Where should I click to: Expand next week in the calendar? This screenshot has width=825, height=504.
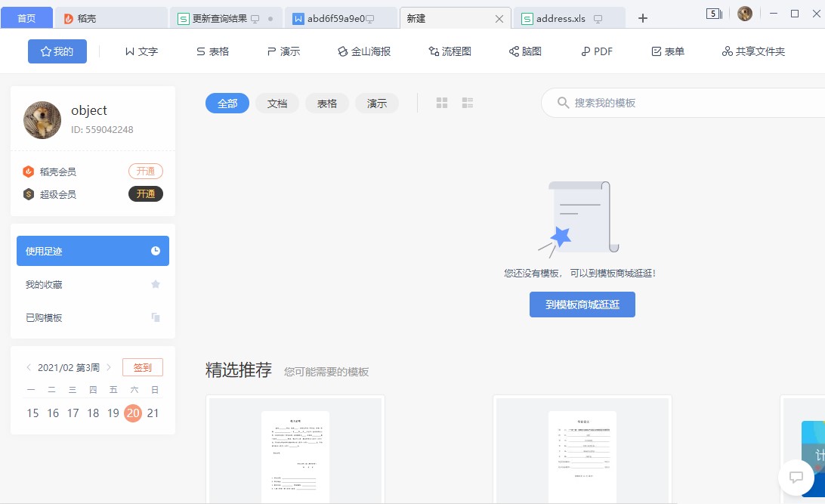(108, 366)
